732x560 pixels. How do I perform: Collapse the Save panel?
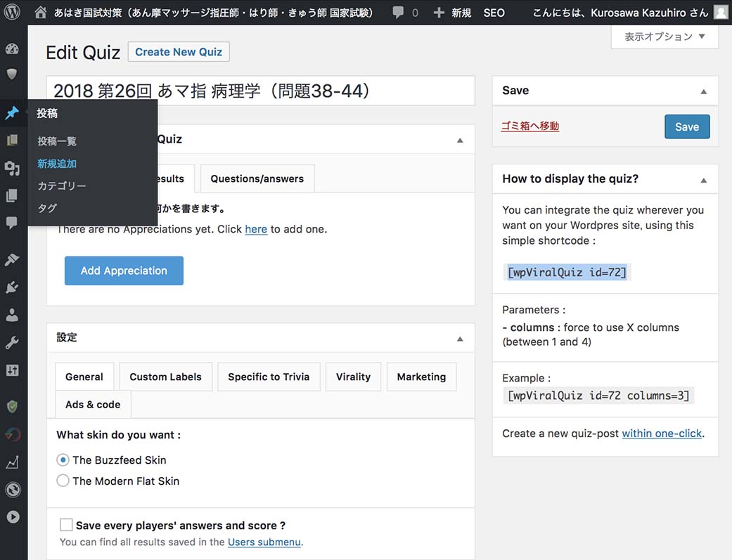703,91
